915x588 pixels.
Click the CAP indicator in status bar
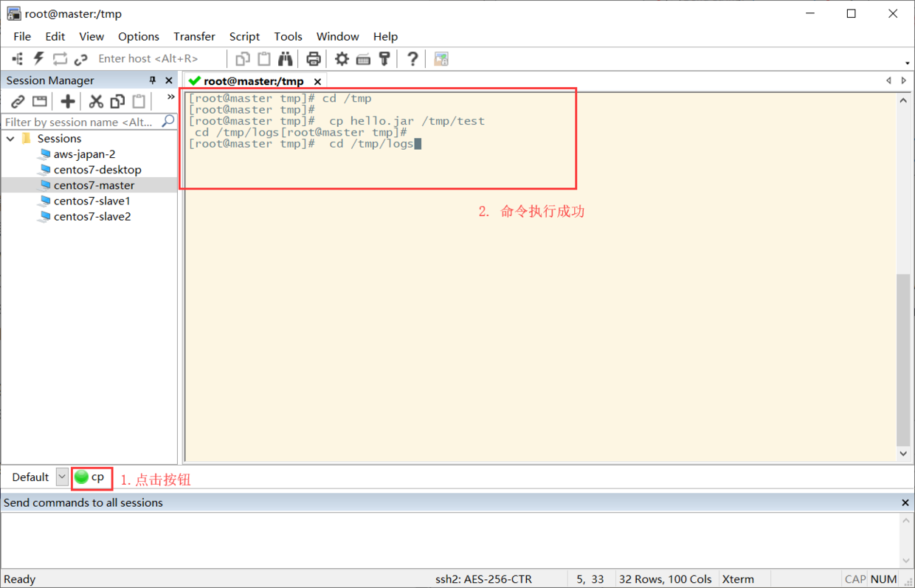855,579
